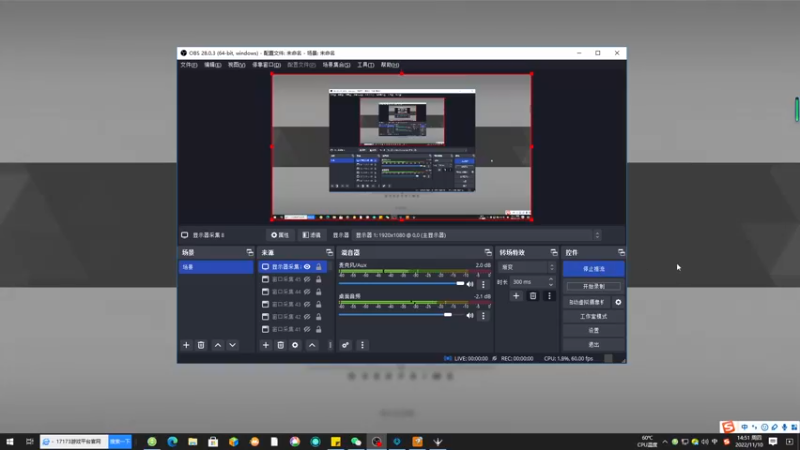
Task: Open Sources toolbar overflow dots
Action: tap(330, 345)
